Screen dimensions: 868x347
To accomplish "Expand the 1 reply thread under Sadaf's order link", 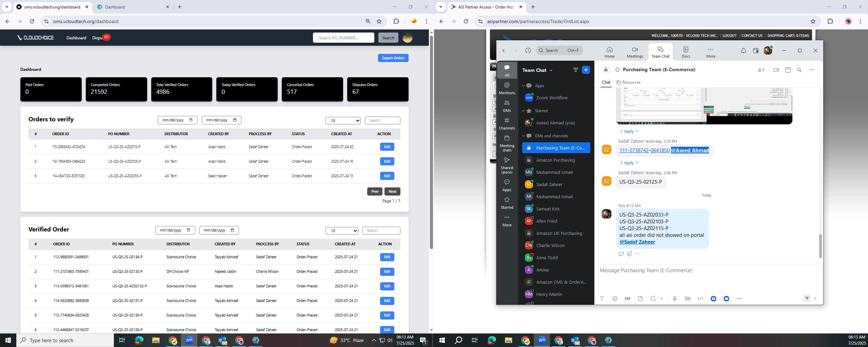I will point(629,163).
